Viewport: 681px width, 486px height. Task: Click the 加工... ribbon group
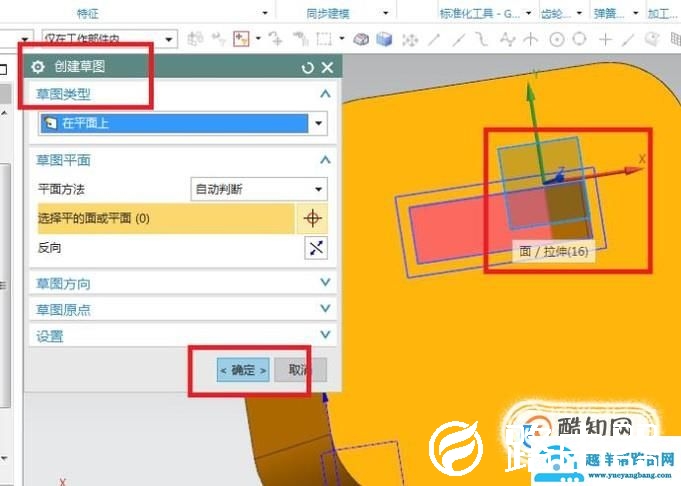point(663,13)
